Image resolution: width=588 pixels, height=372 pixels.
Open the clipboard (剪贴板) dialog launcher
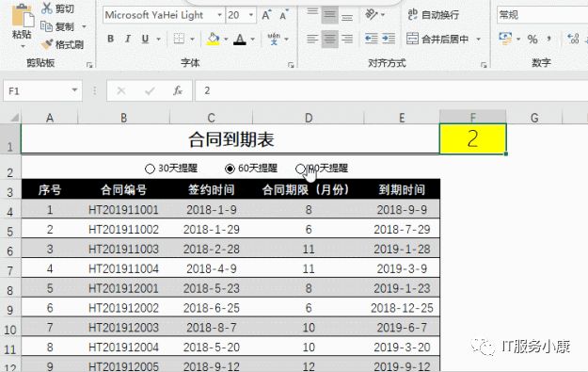[89, 65]
